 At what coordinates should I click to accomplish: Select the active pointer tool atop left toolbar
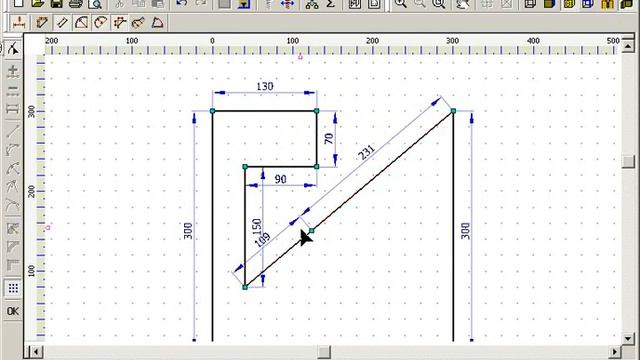pyautogui.click(x=13, y=48)
